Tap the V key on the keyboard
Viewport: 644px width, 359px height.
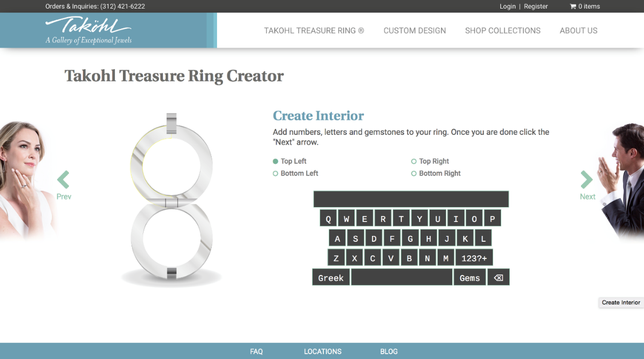(391, 258)
